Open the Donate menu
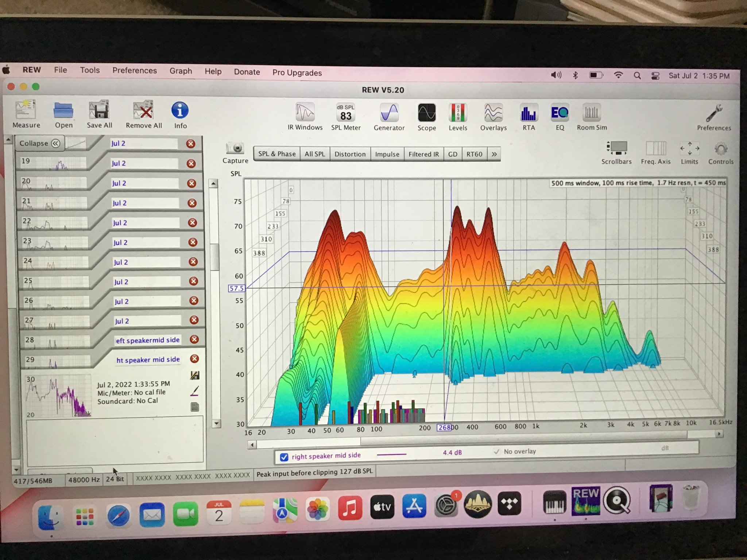Viewport: 747px width, 560px height. pos(247,72)
